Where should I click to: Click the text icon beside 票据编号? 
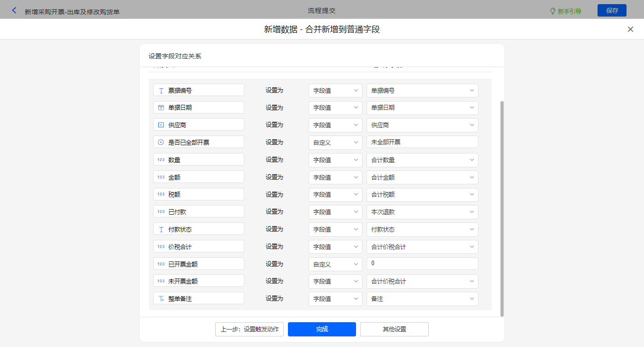coord(161,91)
